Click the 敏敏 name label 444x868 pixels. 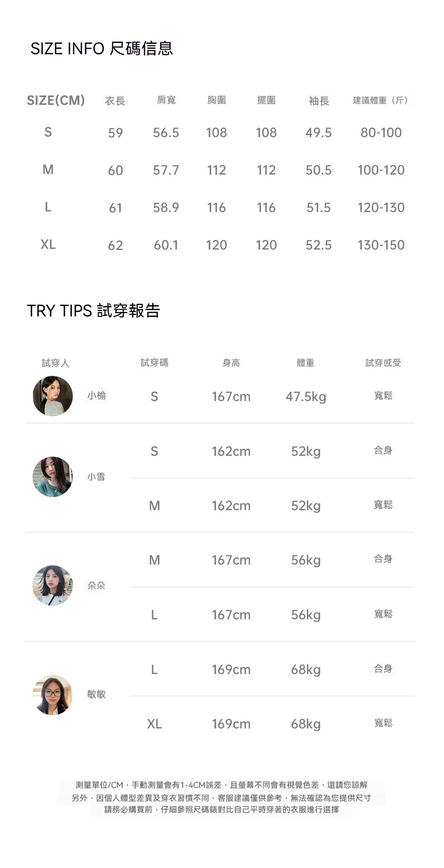(97, 694)
